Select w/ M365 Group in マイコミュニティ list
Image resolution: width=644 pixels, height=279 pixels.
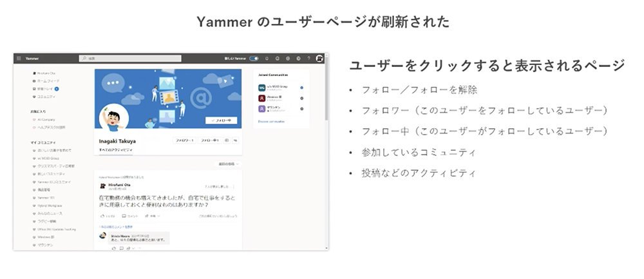tap(46, 159)
